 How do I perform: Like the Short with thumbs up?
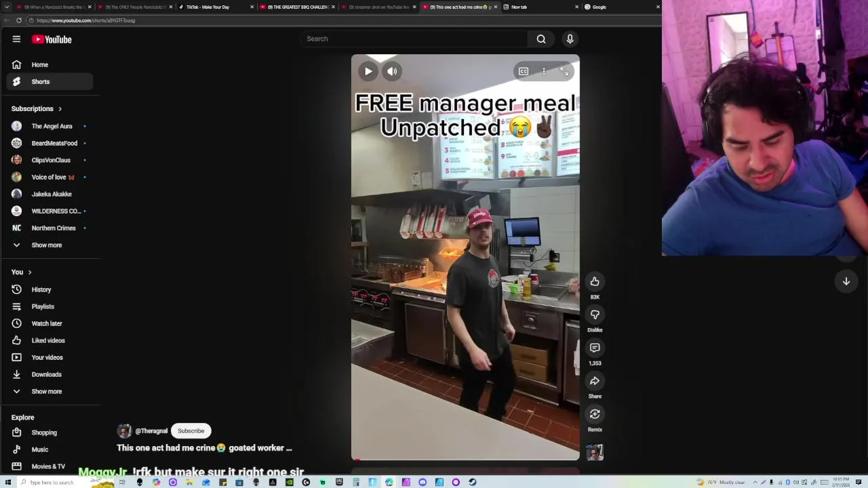point(595,281)
